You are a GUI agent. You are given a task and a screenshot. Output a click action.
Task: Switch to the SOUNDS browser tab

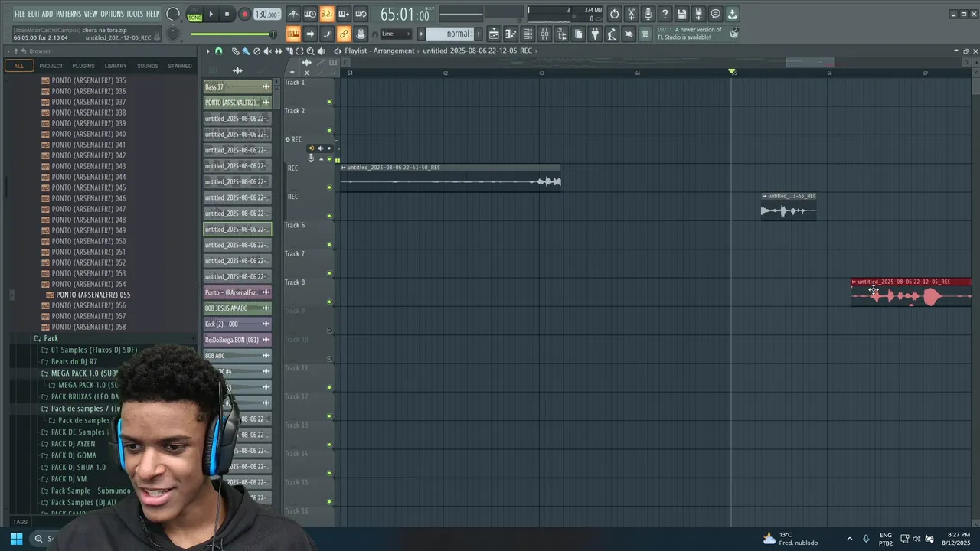click(147, 66)
